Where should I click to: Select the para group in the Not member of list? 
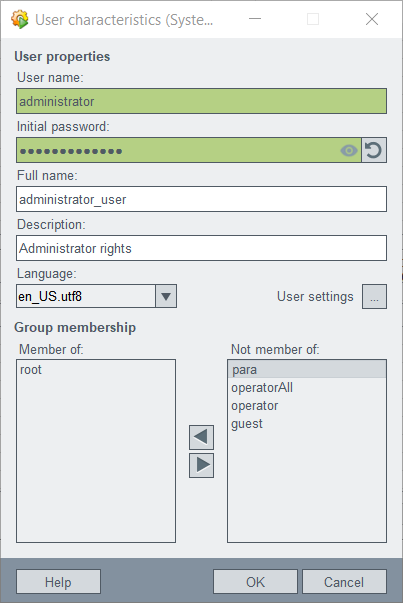point(306,370)
